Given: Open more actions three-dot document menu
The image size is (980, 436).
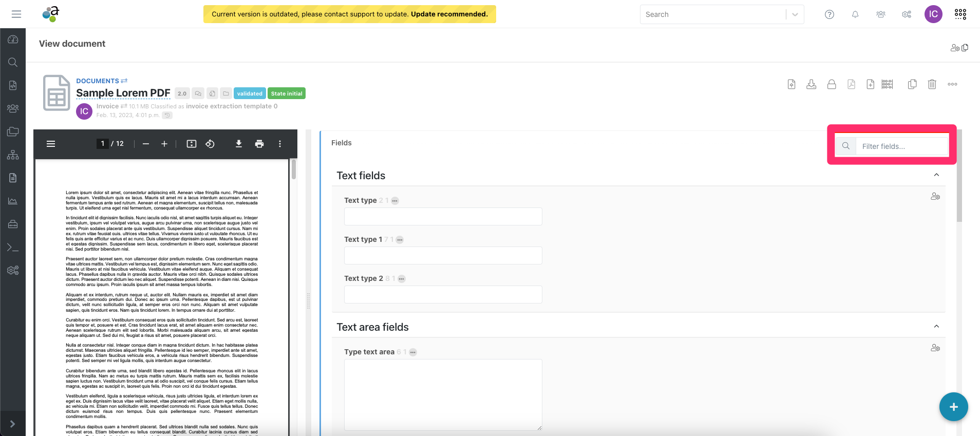Looking at the screenshot, I should click(x=952, y=84).
